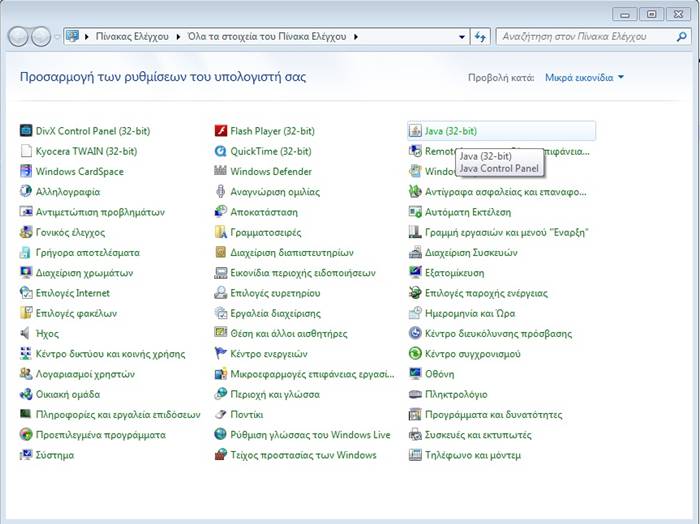The image size is (700, 524).
Task: Click the search magnifier icon
Action: click(681, 37)
